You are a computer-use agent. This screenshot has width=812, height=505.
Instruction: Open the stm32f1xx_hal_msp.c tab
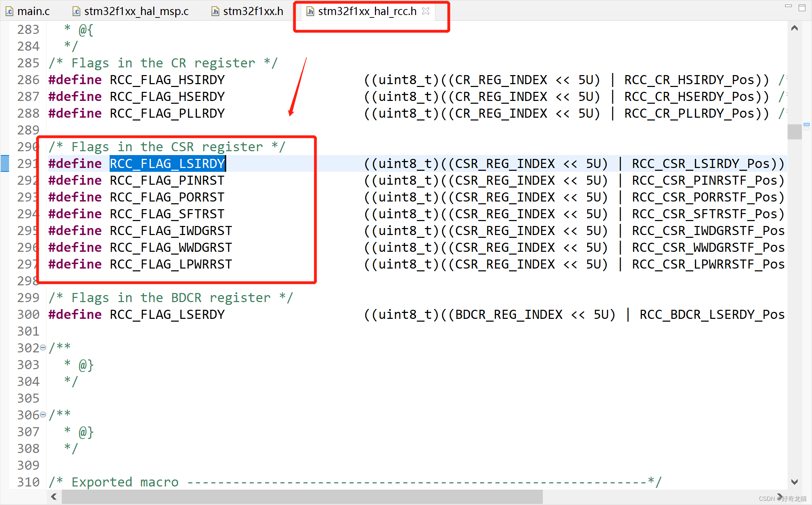pos(136,11)
